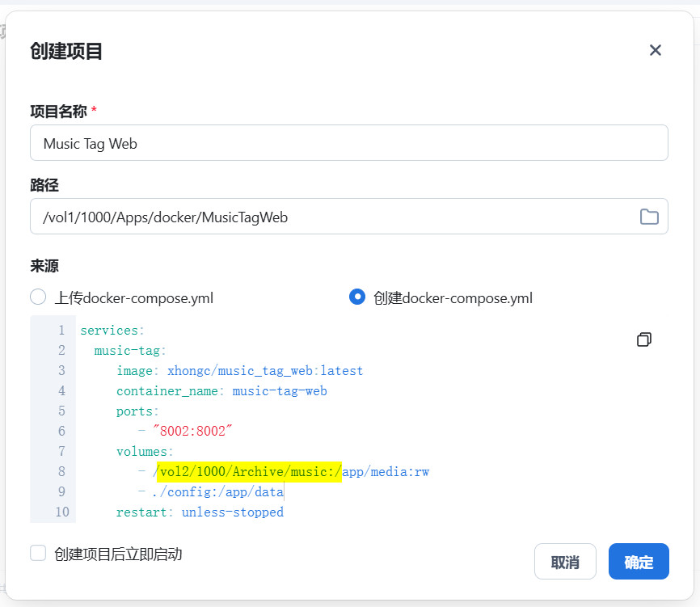Click line number 1 in the editor gutter

[x=62, y=331]
